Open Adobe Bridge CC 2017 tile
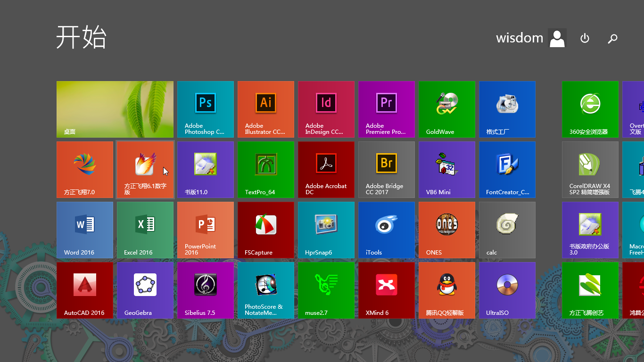Viewport: 644px width, 362px height. click(387, 170)
